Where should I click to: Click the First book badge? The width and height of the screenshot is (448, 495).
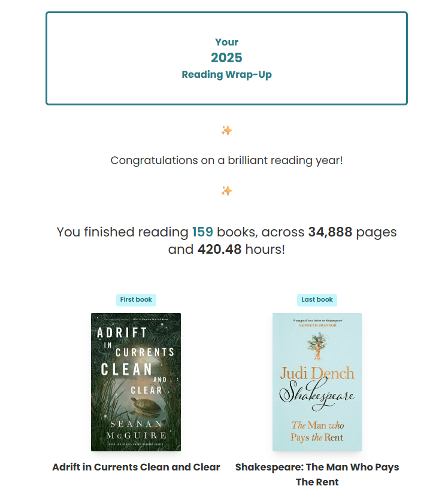[x=136, y=300]
